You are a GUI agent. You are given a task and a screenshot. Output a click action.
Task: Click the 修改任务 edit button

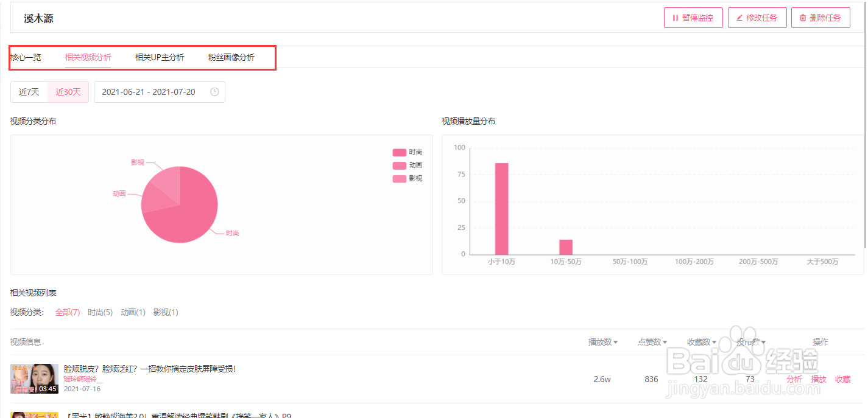(x=757, y=18)
